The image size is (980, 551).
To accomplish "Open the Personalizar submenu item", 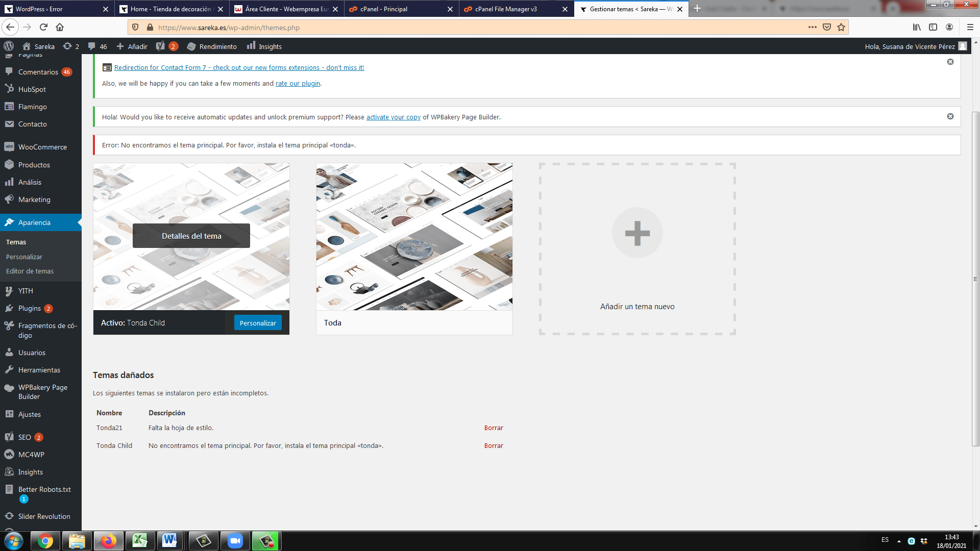I will click(x=24, y=257).
